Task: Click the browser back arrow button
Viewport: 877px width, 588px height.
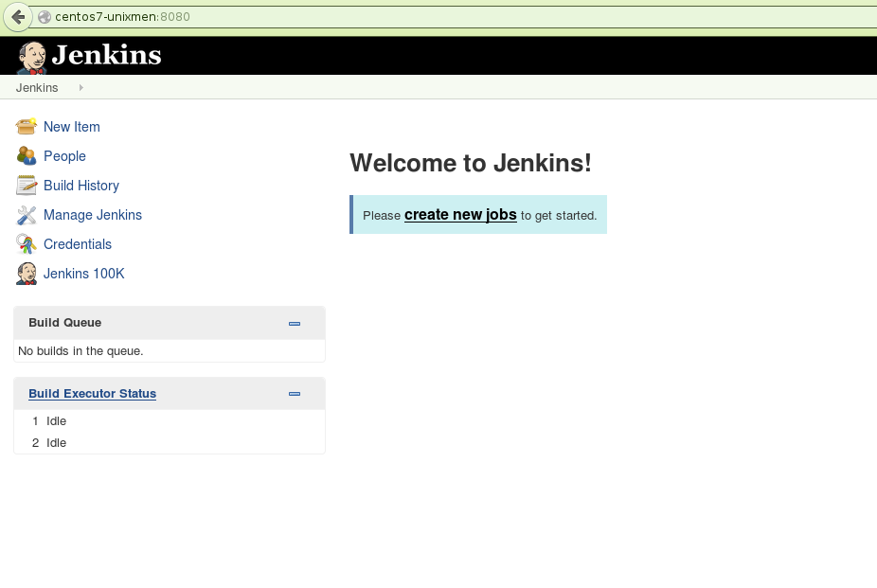Action: click(x=17, y=17)
